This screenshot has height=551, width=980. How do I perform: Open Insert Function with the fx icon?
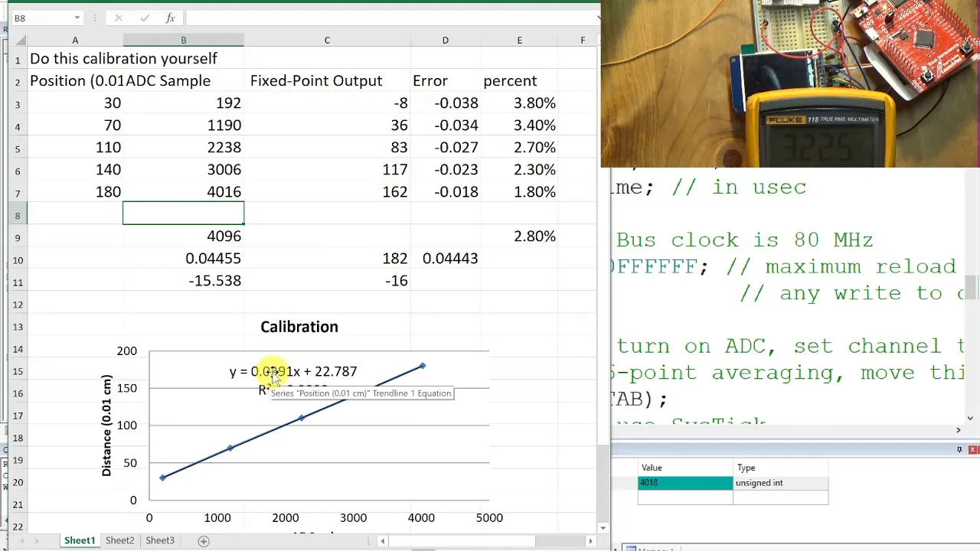pos(171,18)
